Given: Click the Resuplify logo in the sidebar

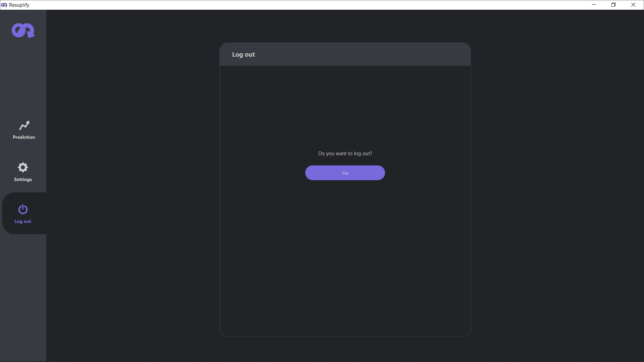Looking at the screenshot, I should click(x=23, y=31).
